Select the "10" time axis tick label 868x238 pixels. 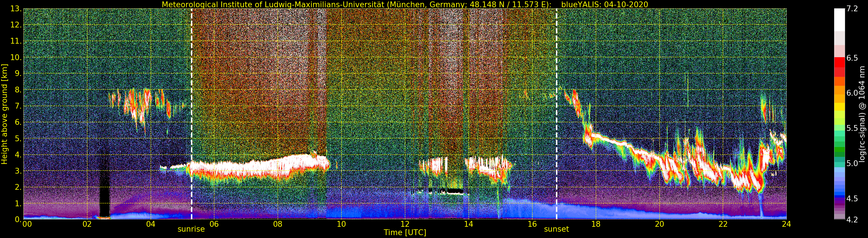point(341,224)
